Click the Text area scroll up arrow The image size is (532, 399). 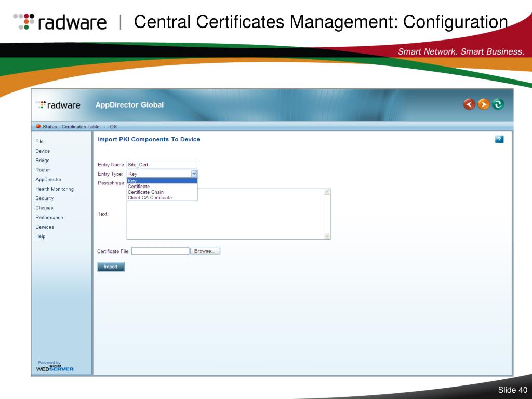coord(327,192)
